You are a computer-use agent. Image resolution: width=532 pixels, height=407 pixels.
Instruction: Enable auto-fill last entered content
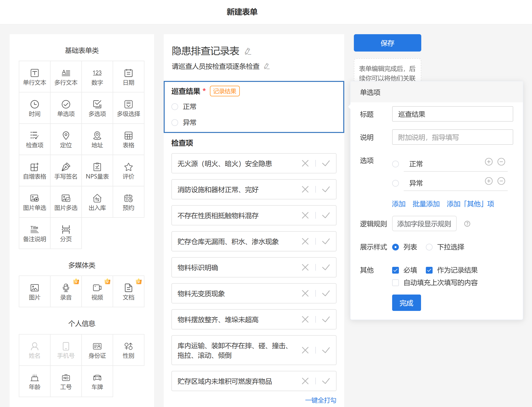pos(395,283)
